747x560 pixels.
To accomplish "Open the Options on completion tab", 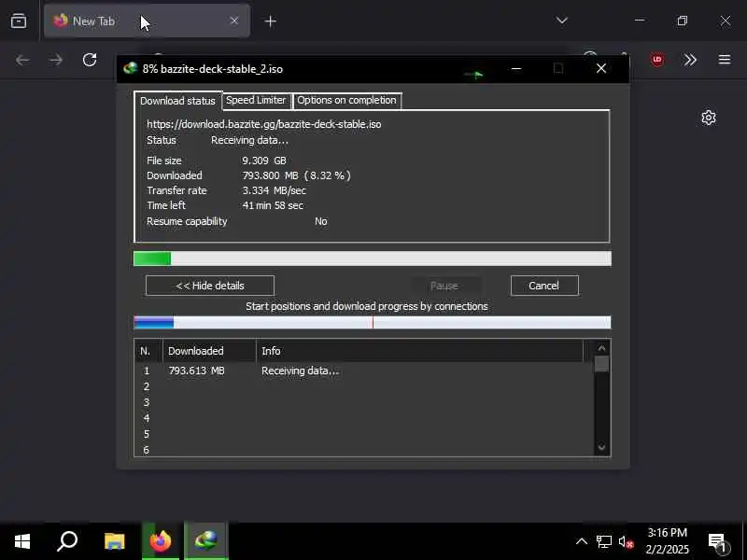I will (x=346, y=101).
